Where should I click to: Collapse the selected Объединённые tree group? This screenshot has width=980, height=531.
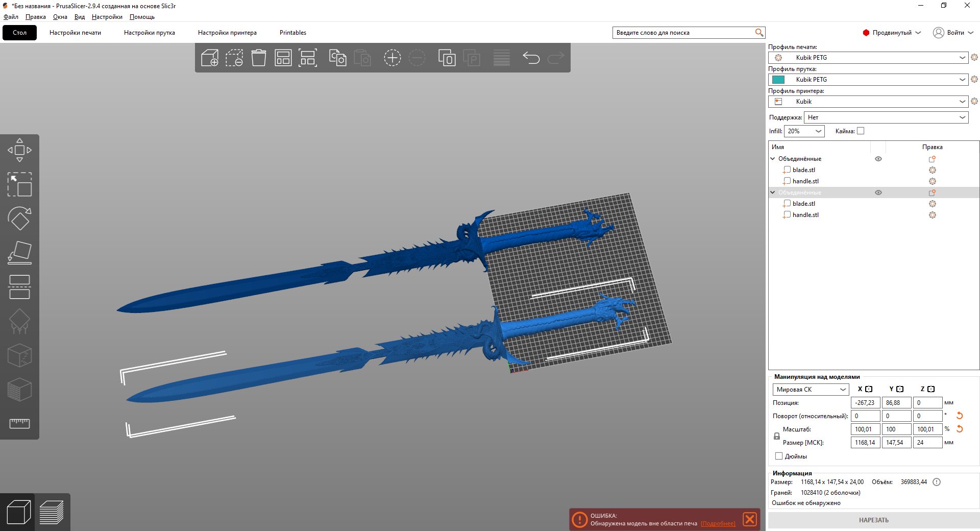pyautogui.click(x=773, y=192)
